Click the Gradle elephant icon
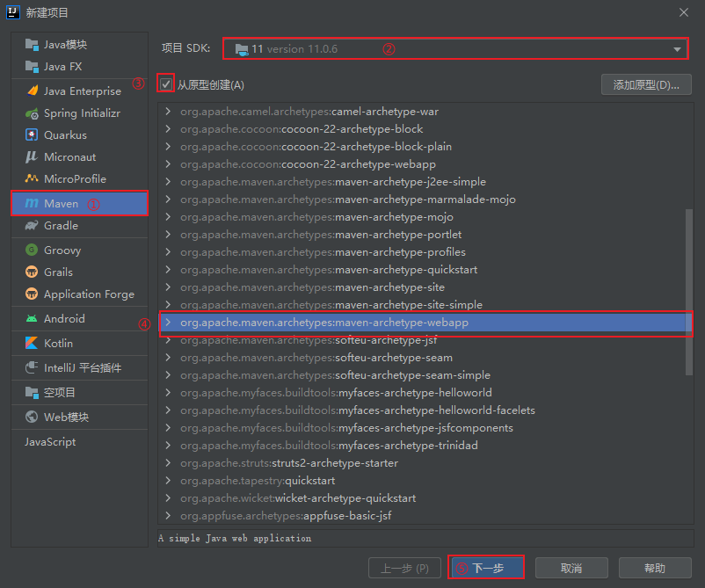Screen dimensions: 705x588 point(32,225)
